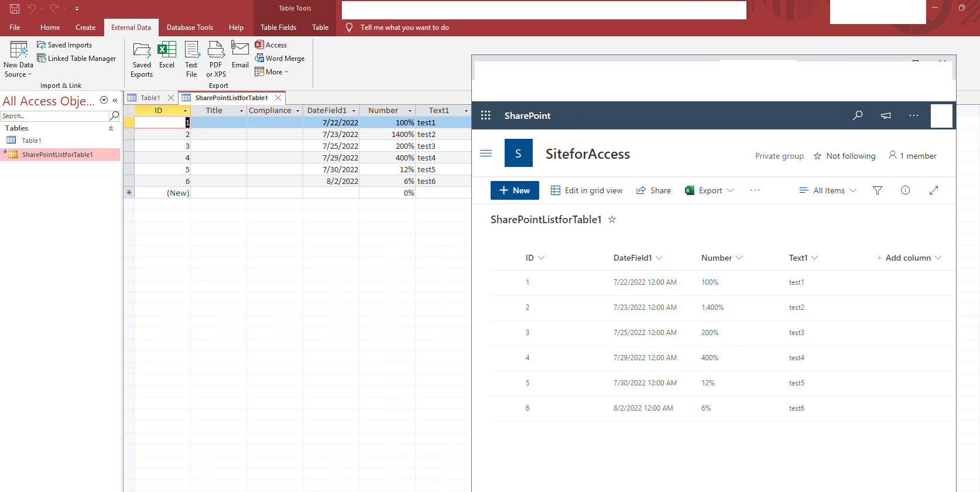
Task: Favorite the SharePointListforTable1 list star
Action: click(x=612, y=220)
